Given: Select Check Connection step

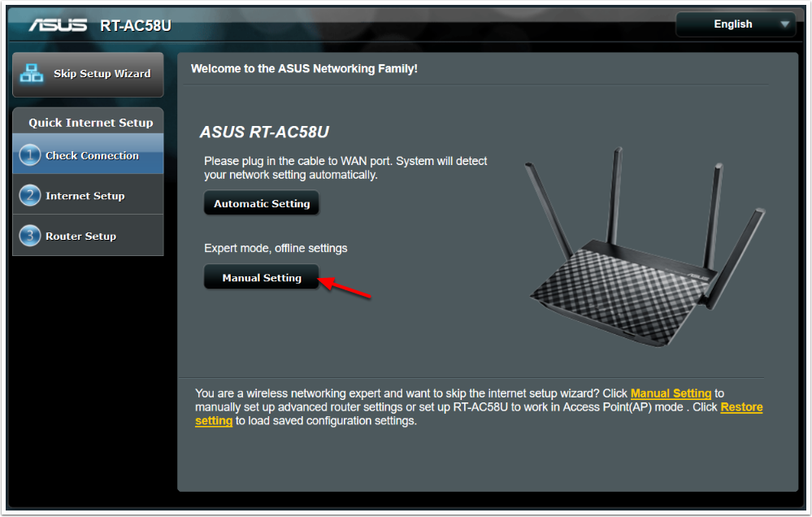Looking at the screenshot, I should 88,154.
